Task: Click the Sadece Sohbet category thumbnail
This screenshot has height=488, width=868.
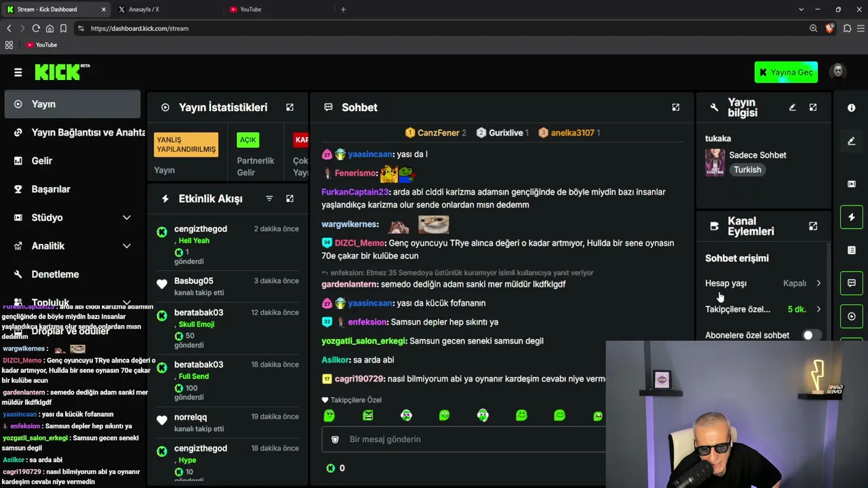Action: [715, 163]
